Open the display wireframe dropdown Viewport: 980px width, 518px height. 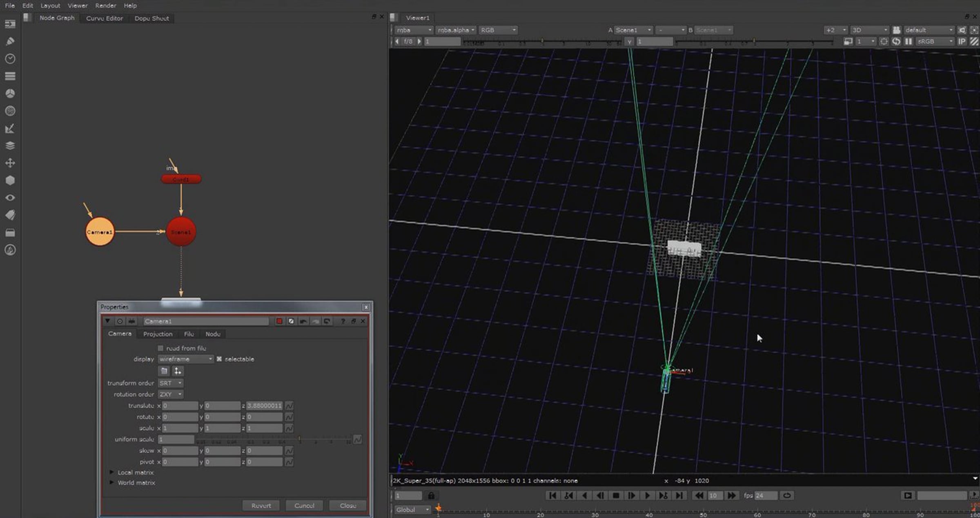[x=185, y=359]
